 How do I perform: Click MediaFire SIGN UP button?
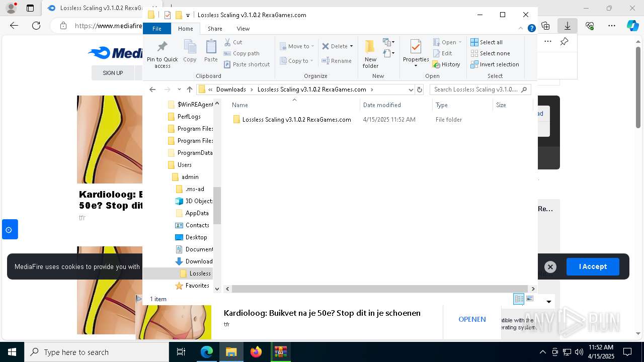click(113, 73)
